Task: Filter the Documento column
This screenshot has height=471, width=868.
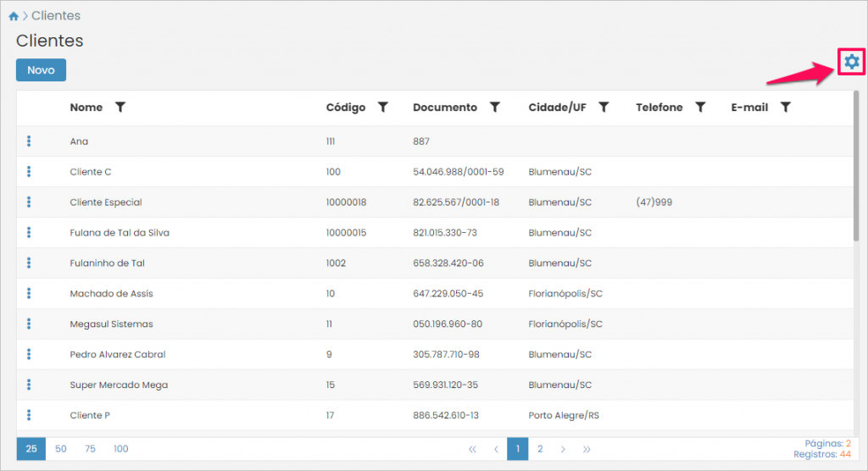Action: [495, 108]
